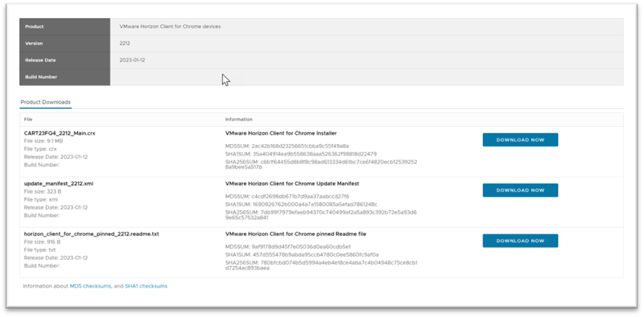Switch to the Product Downloads tab

click(x=45, y=102)
